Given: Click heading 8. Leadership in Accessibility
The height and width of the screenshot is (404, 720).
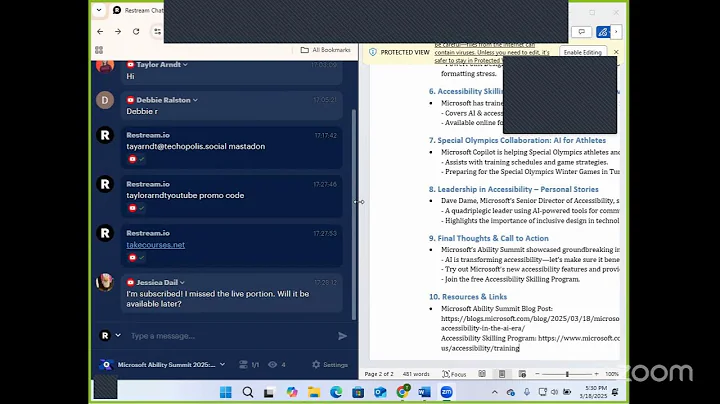Looking at the screenshot, I should [x=513, y=189].
